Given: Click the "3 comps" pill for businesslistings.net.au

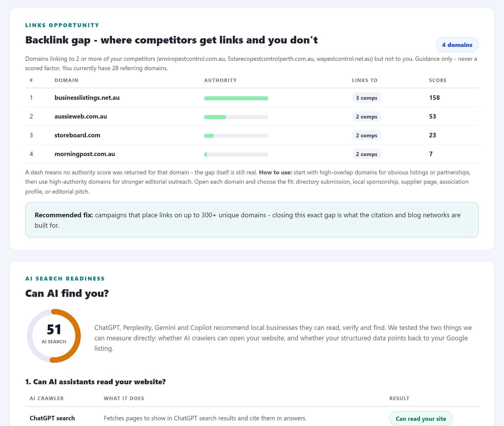Looking at the screenshot, I should [x=367, y=98].
